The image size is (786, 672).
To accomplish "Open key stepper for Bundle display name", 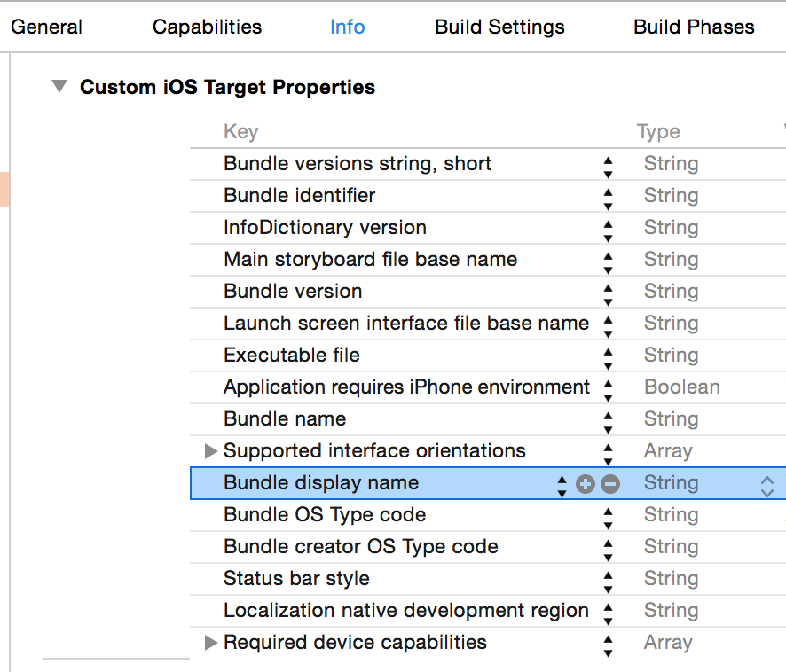I will (562, 484).
